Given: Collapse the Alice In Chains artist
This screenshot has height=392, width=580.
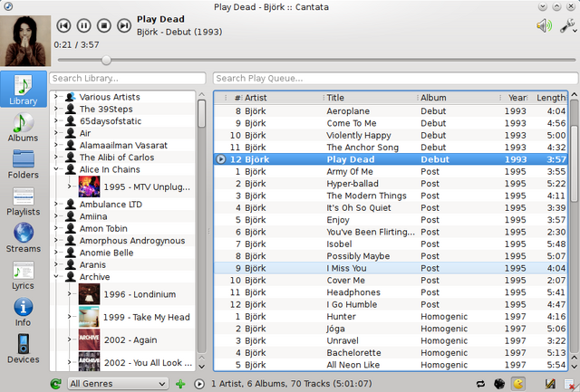Looking at the screenshot, I should coord(56,169).
